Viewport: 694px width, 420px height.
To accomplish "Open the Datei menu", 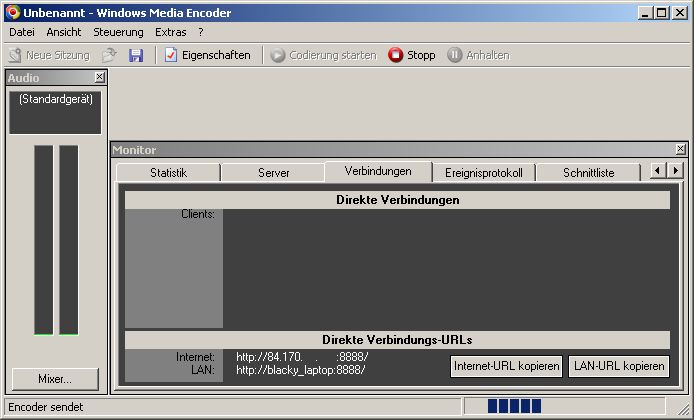I will [x=22, y=32].
